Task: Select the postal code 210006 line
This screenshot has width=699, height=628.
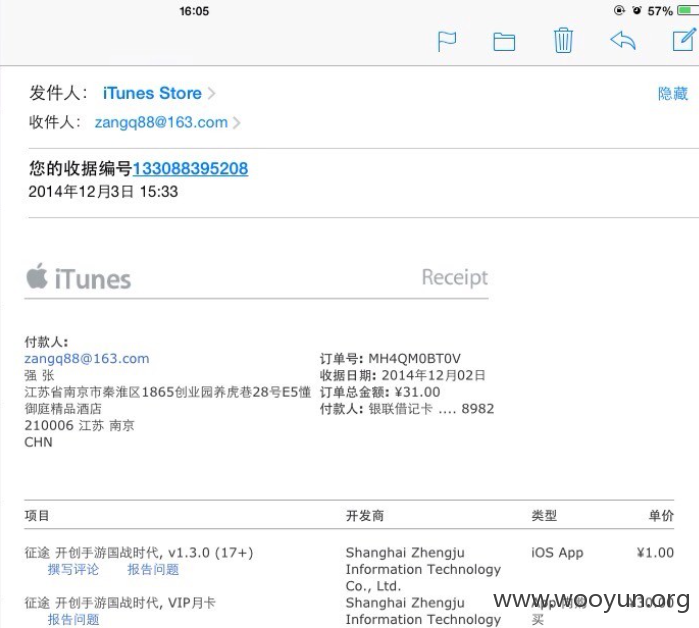Action: coord(79,425)
